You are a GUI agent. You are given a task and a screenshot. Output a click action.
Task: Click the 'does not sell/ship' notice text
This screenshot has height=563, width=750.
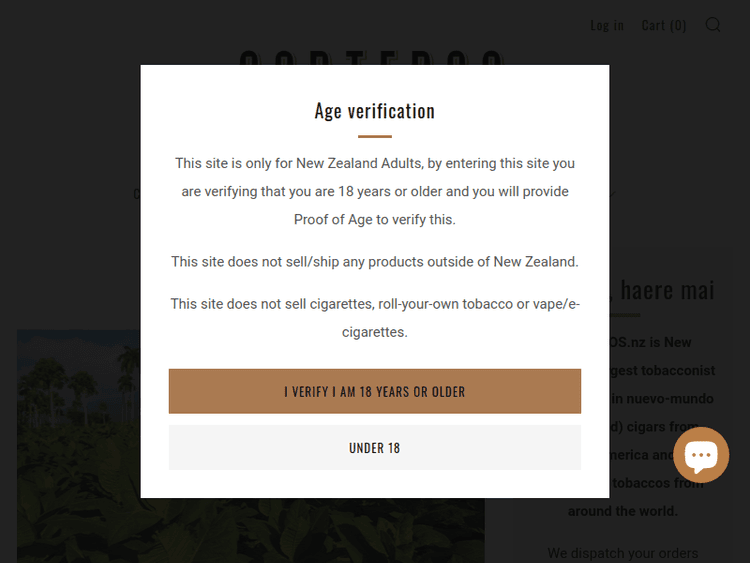pos(374,262)
